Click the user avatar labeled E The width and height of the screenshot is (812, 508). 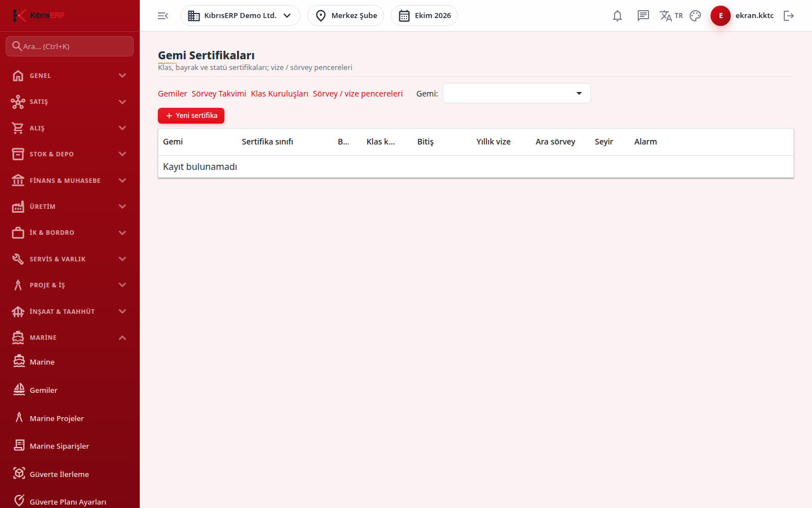point(721,16)
